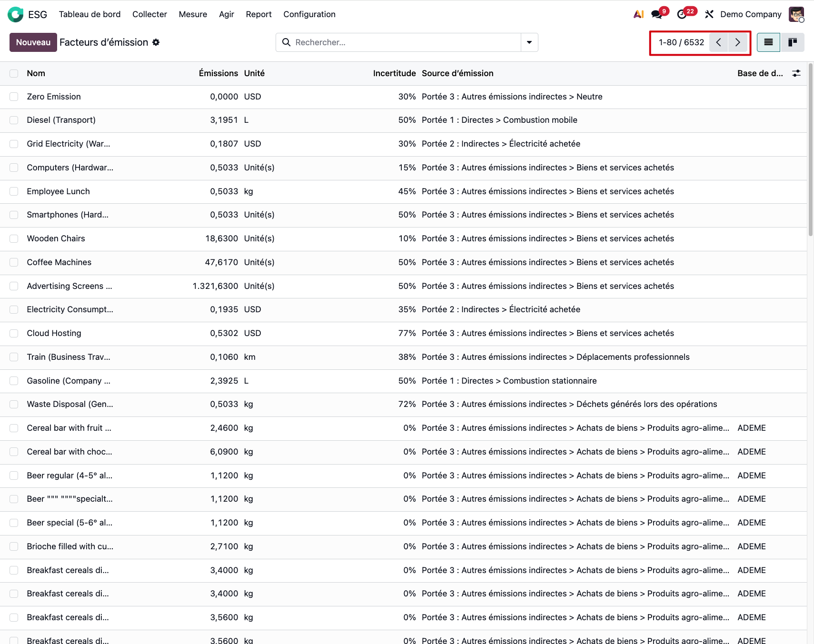This screenshot has height=644, width=814.
Task: Select the Zero Emission row checkbox
Action: coord(14,97)
